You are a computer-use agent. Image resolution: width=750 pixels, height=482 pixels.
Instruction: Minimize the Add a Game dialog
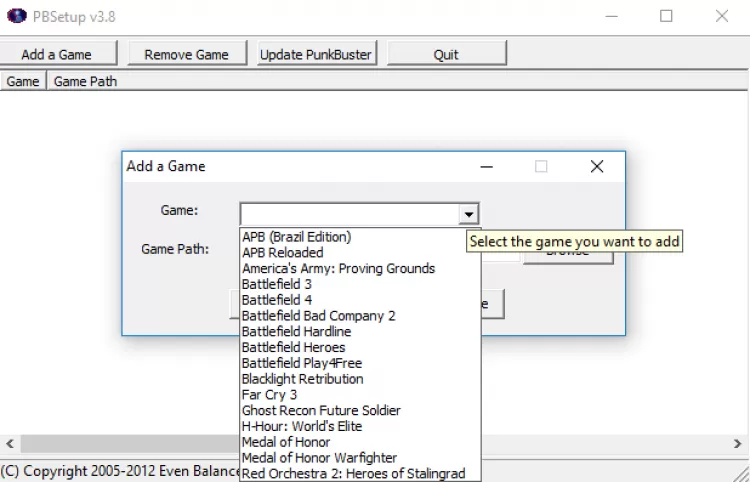pos(486,166)
